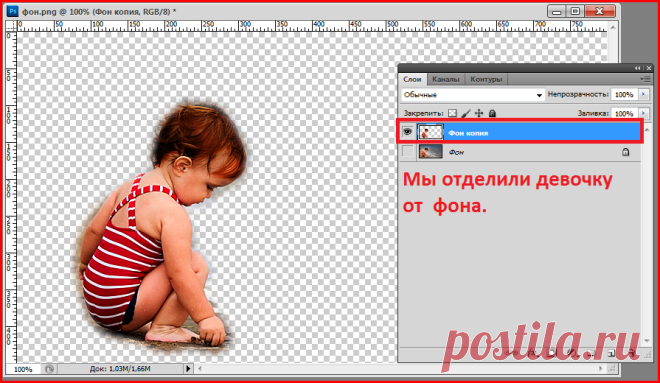Show the Фон layer via empty visibility box
Viewport: 660px width, 383px height.
coord(407,152)
